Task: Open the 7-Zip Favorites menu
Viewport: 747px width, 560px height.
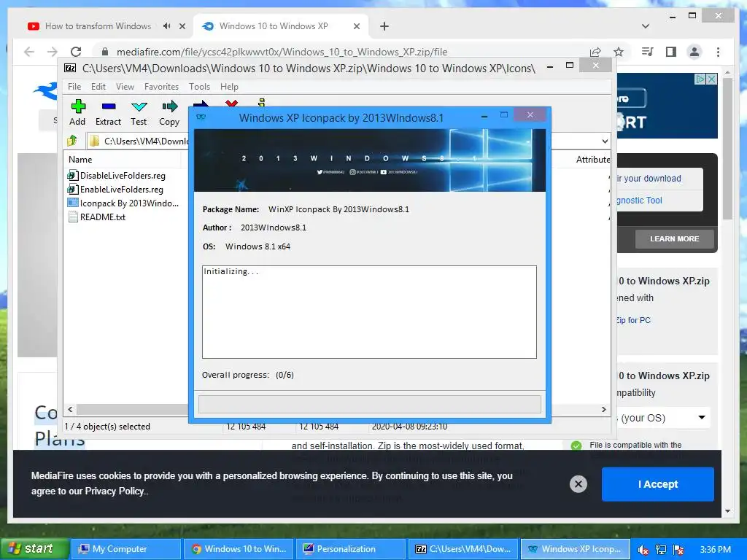Action: pos(161,87)
